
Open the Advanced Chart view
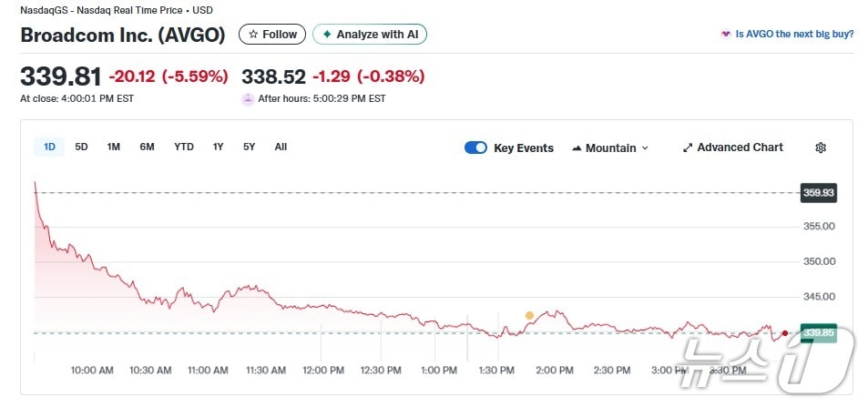pyautogui.click(x=732, y=148)
